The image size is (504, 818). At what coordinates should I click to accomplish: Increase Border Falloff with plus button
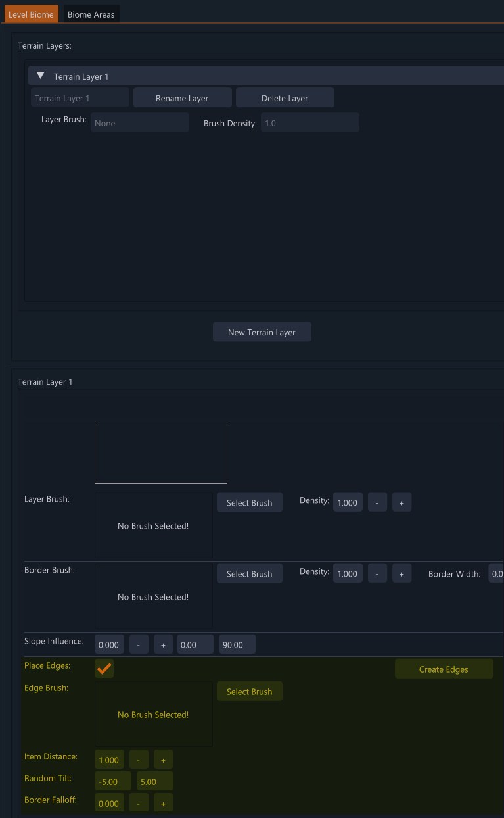click(x=163, y=803)
